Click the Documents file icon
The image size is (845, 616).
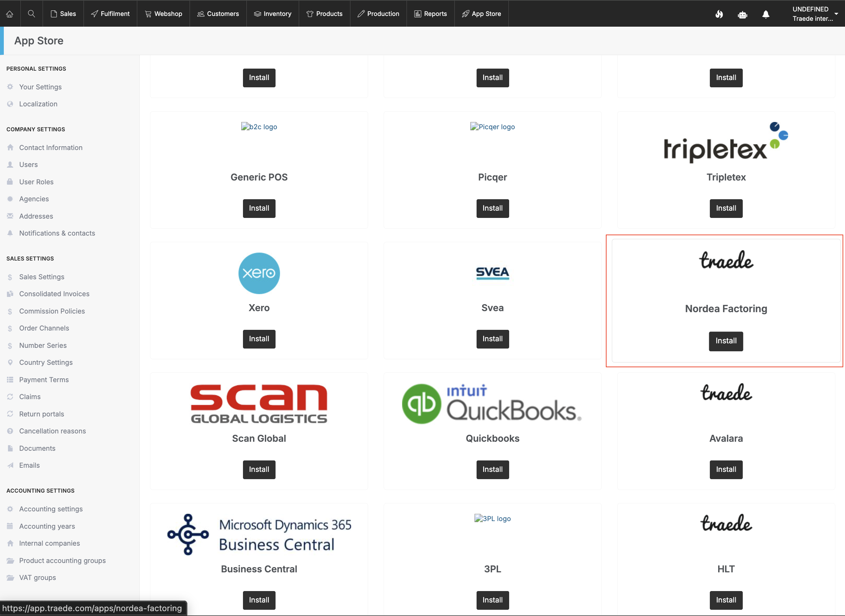pos(10,448)
